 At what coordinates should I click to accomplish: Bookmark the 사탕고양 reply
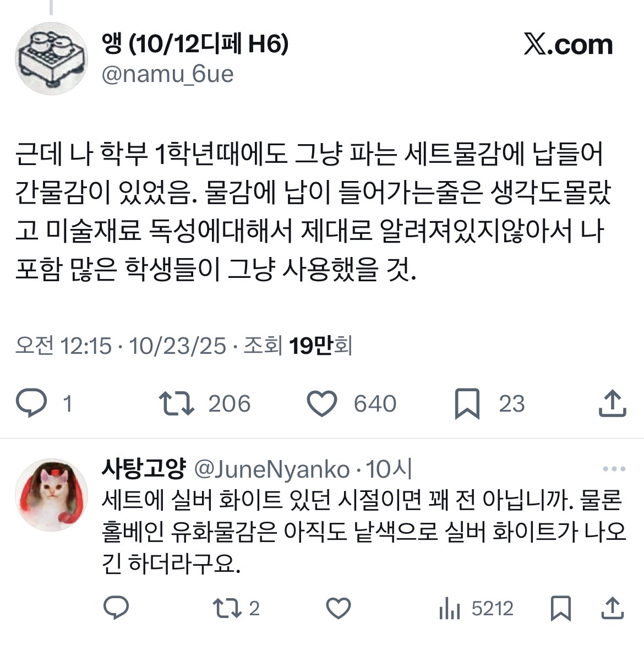(x=560, y=608)
